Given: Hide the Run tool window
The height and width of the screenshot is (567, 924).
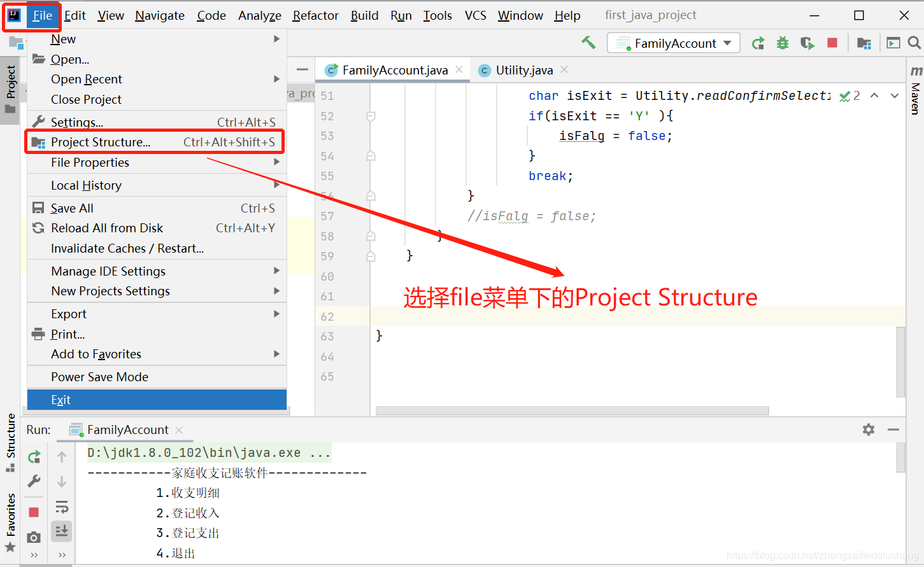Looking at the screenshot, I should click(893, 430).
